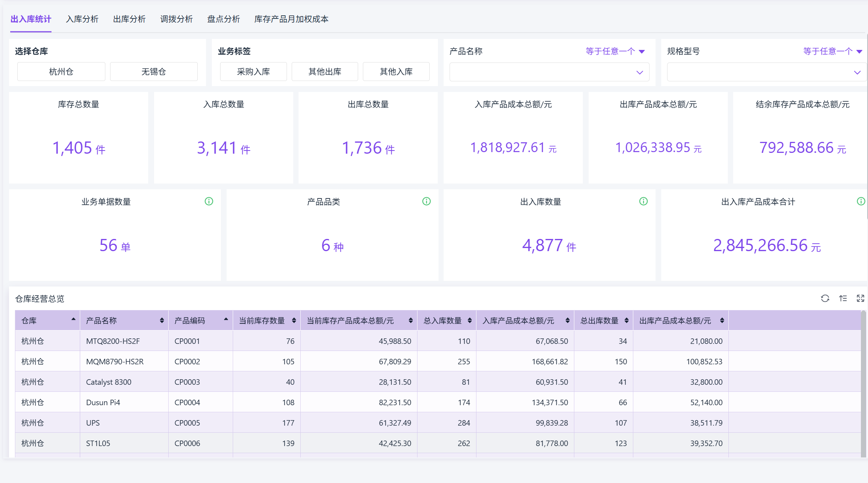868x483 pixels.
Task: Toggle the 采购入库 business tag
Action: [253, 72]
